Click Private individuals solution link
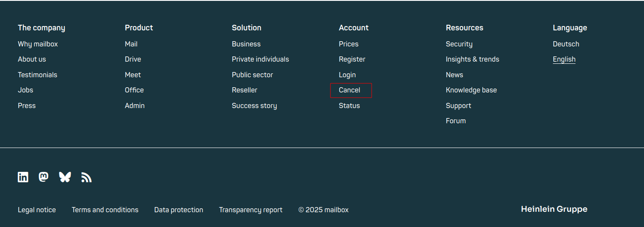The height and width of the screenshot is (227, 644). point(260,59)
